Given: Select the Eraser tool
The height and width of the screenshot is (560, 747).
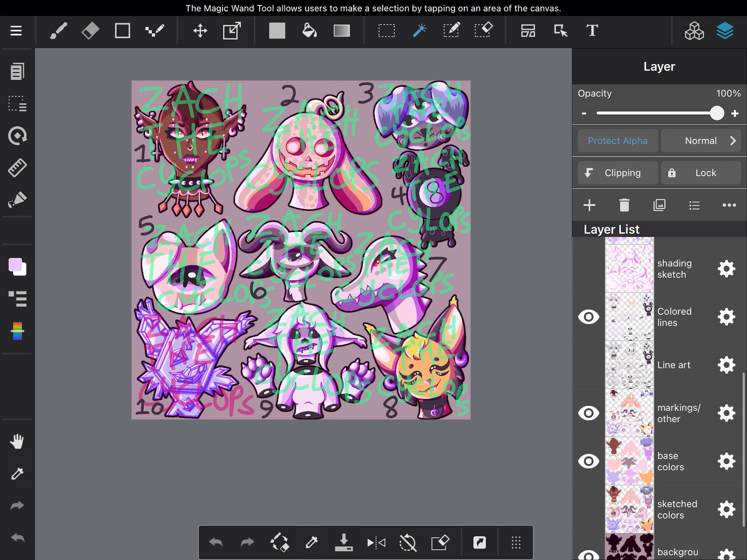Looking at the screenshot, I should [90, 31].
